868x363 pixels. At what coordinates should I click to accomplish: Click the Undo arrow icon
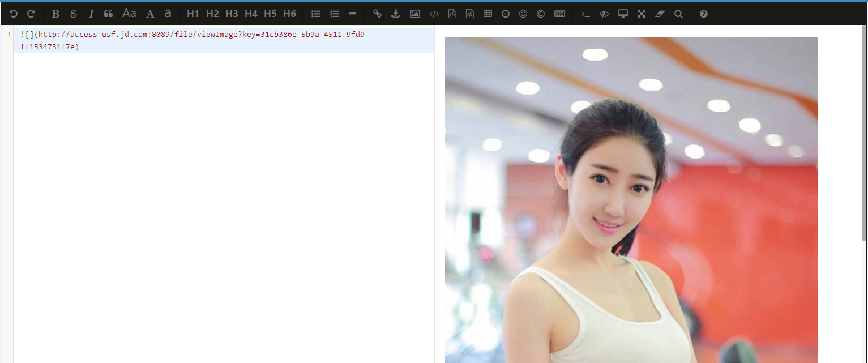14,14
